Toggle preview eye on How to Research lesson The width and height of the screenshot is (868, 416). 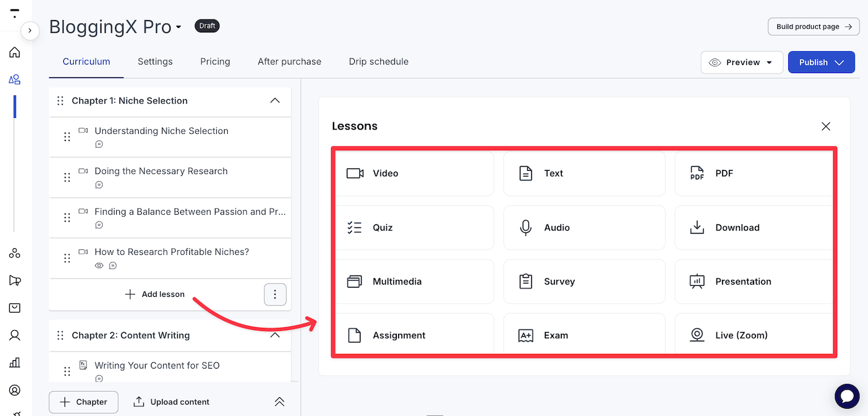tap(99, 266)
